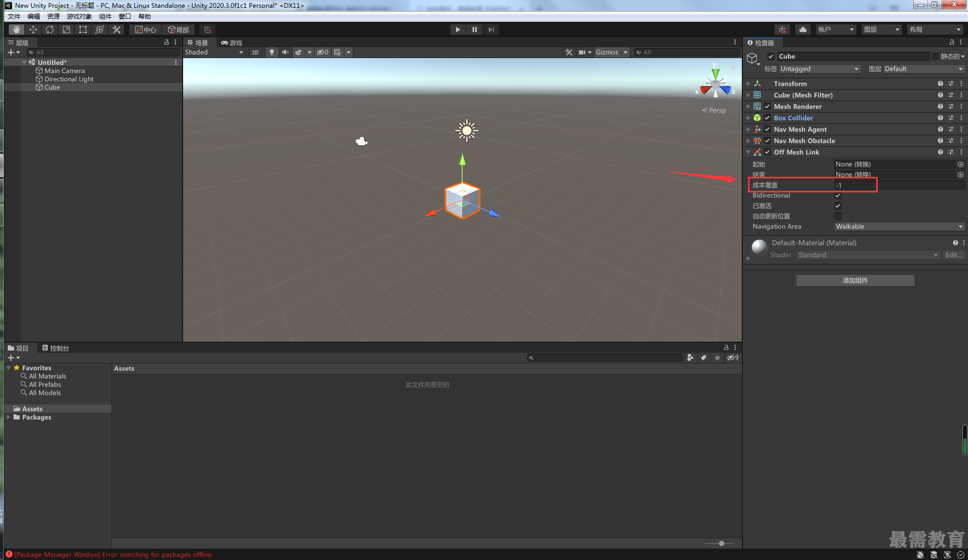Switch to the 控制台 (Console) tab
Viewport: 968px width, 560px height.
[56, 348]
